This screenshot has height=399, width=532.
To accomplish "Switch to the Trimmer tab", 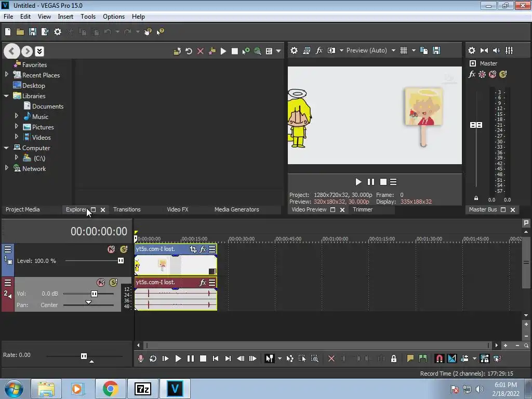I will pyautogui.click(x=362, y=209).
